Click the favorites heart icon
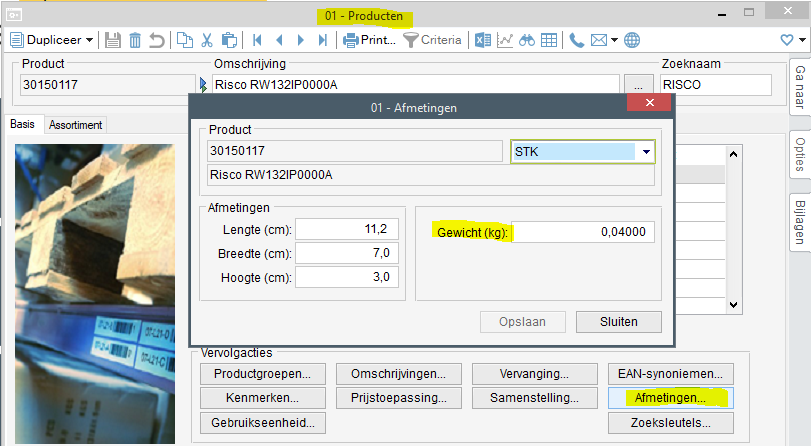811x446 pixels. 787,40
